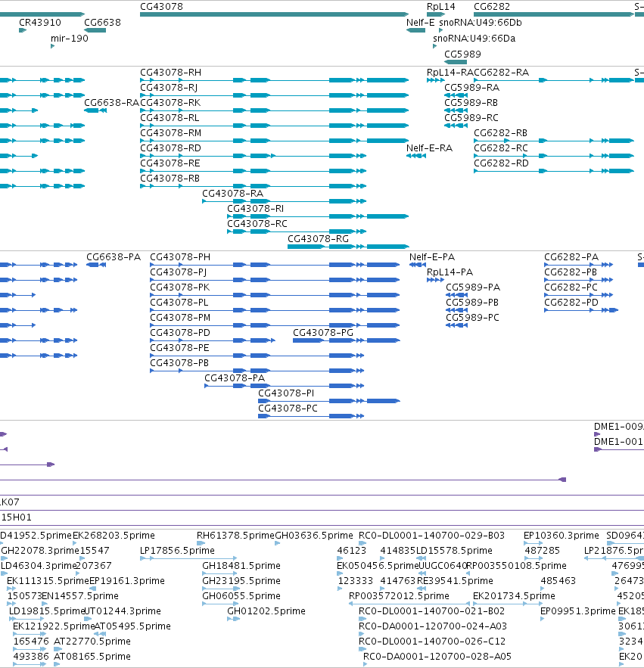Viewport: 644px width, 668px height.
Task: Select the UT01244.3prime EST label
Action: click(123, 611)
